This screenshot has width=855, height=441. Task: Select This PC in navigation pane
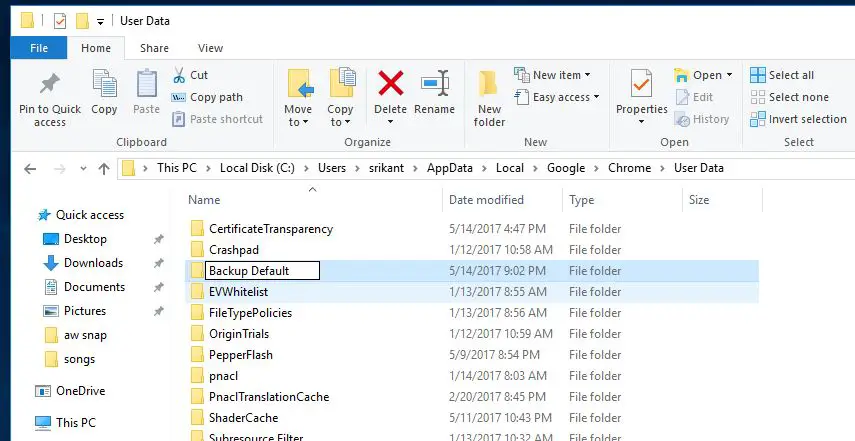[75, 422]
